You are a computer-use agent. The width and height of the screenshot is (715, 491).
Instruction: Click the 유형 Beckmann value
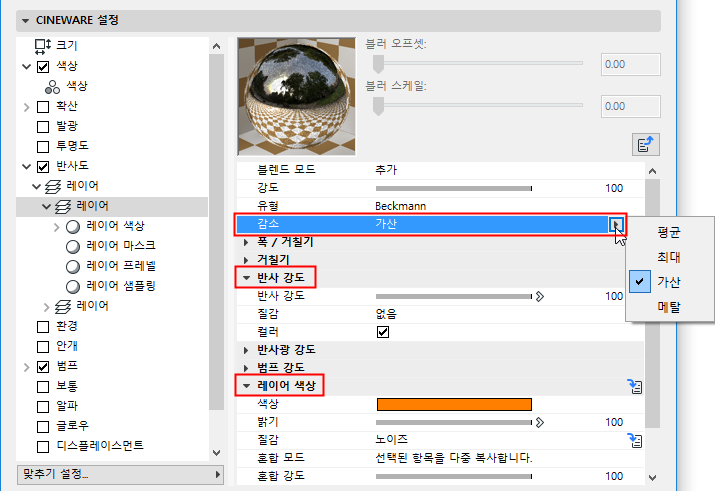(400, 206)
